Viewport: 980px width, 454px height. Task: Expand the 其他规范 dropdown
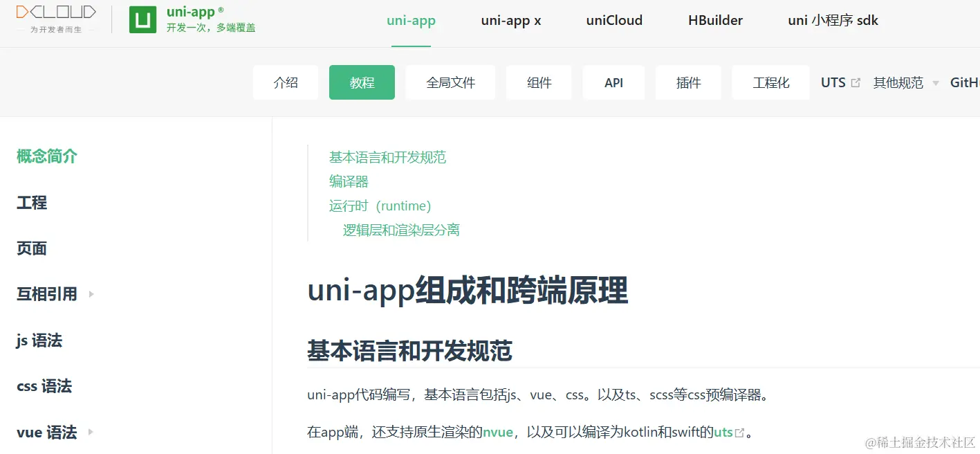[906, 82]
